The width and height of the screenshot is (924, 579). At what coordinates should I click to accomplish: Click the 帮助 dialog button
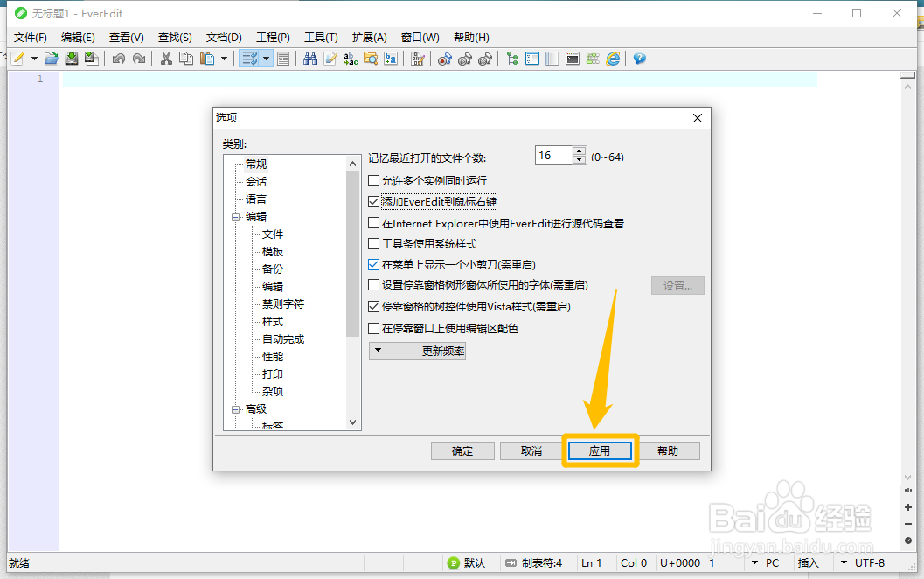(668, 451)
